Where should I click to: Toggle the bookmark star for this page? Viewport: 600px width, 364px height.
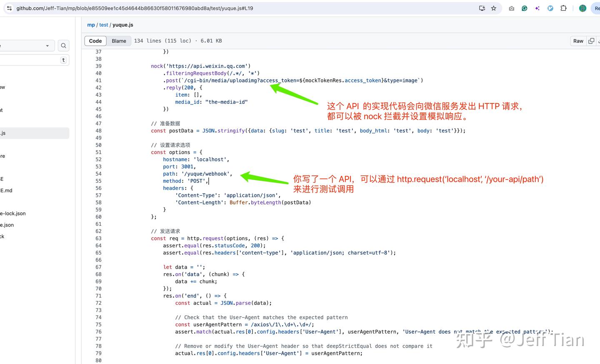(x=494, y=8)
